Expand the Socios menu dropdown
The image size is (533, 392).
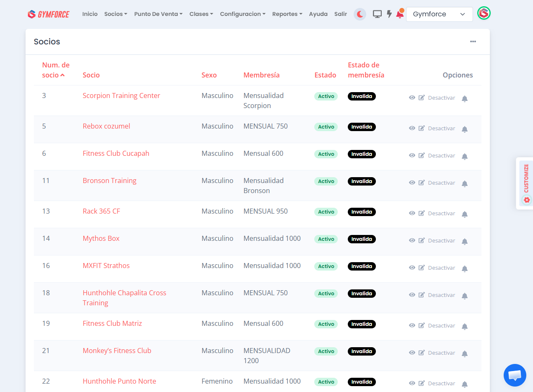(x=116, y=14)
